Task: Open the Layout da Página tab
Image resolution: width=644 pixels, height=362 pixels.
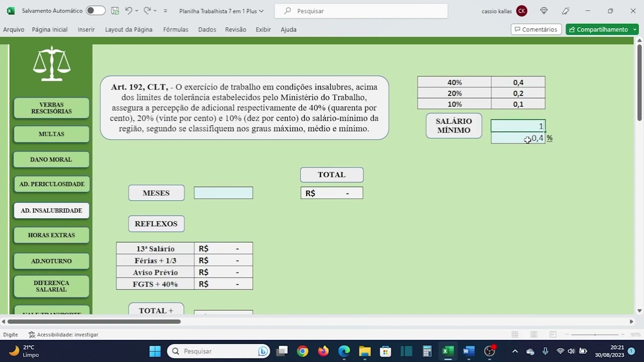Action: [129, 30]
